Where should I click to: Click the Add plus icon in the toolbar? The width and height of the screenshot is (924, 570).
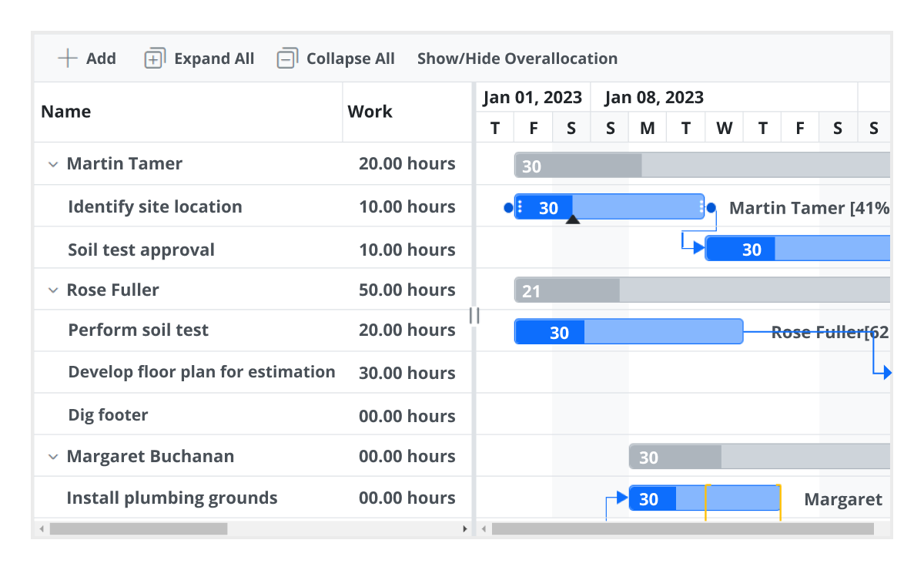67,58
